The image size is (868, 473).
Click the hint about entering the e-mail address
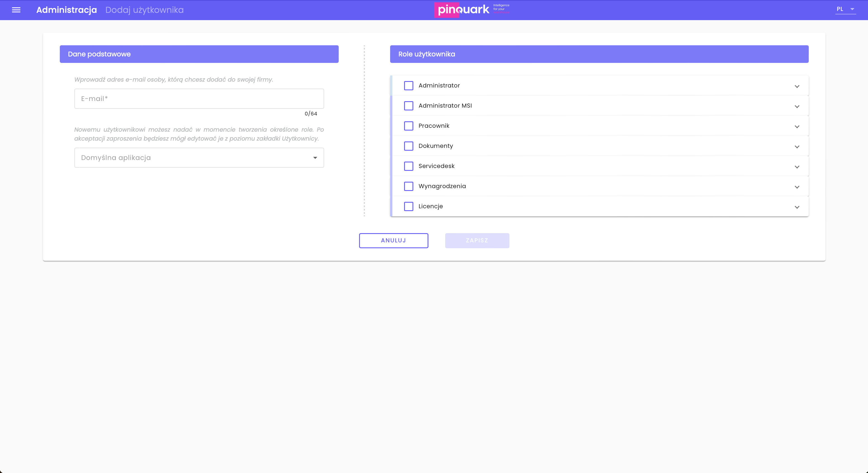(x=174, y=80)
